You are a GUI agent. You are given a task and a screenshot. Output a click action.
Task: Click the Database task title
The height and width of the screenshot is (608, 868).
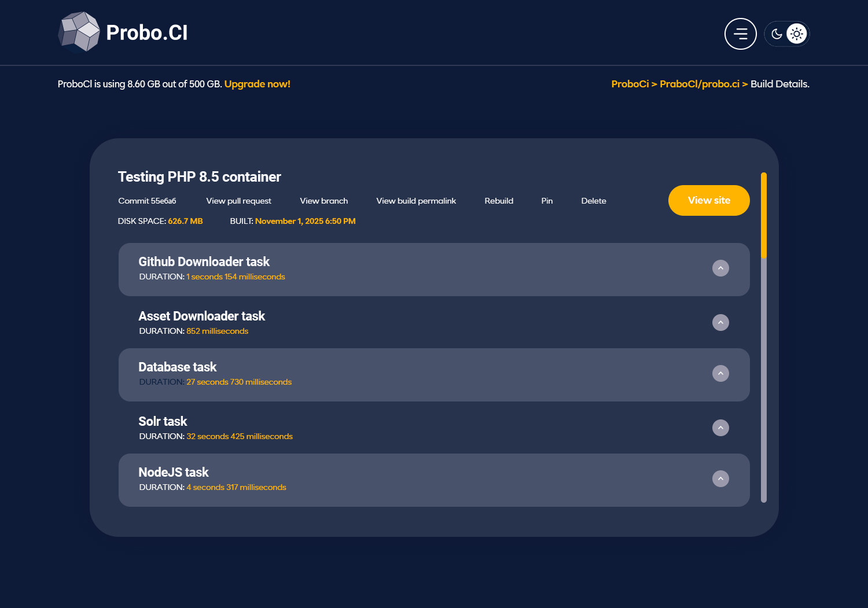pos(178,367)
